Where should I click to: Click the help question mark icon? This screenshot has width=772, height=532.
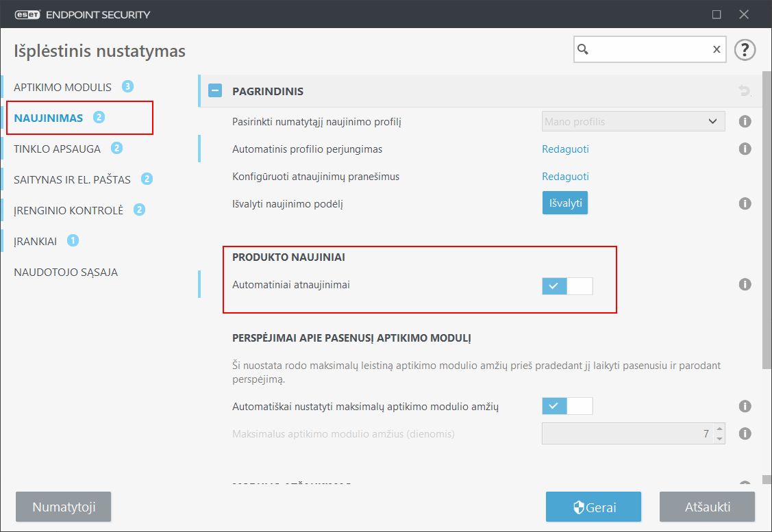pos(745,50)
